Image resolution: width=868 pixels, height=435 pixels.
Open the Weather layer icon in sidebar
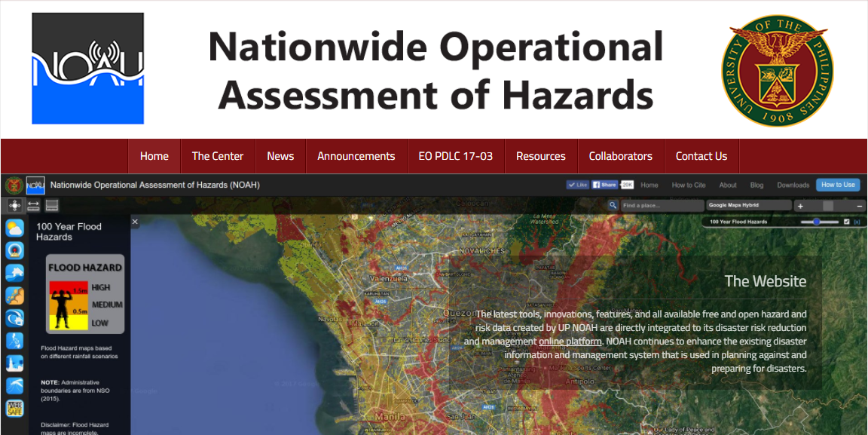pos(14,228)
